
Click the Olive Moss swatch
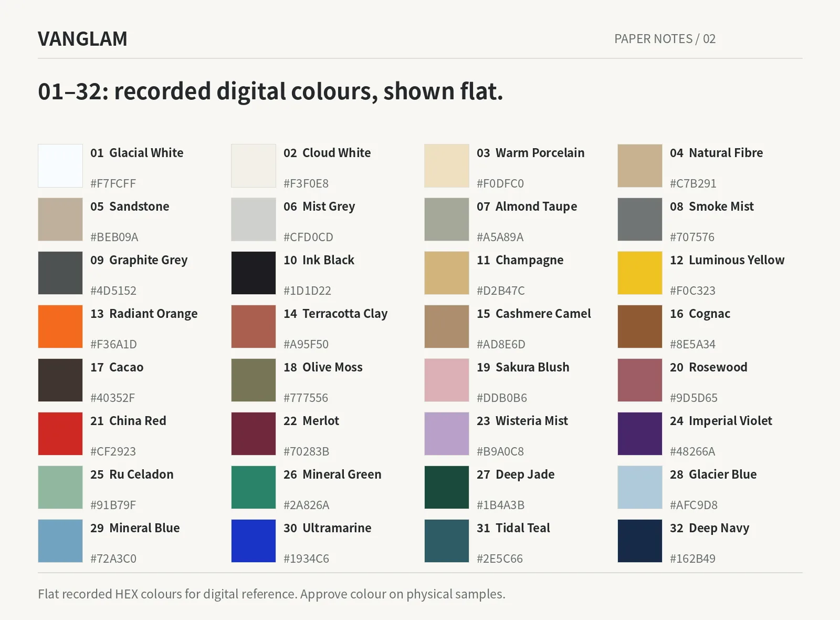coord(254,380)
